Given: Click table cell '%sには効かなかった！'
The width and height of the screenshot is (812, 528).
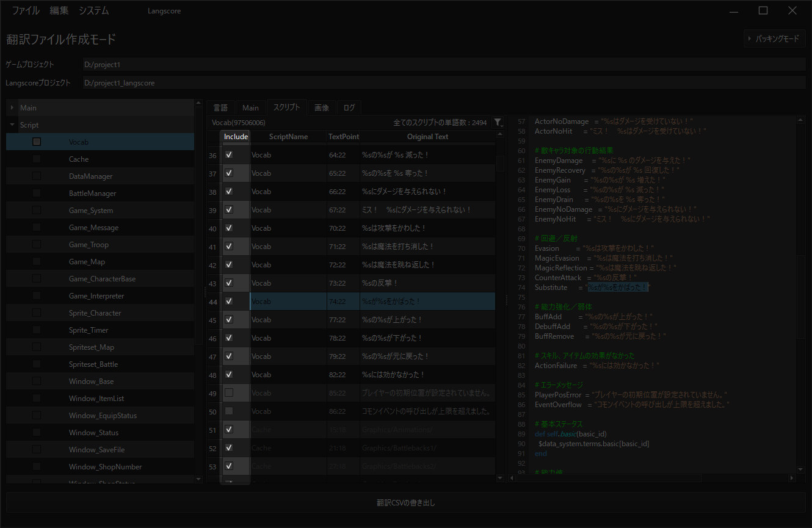Looking at the screenshot, I should [427, 375].
